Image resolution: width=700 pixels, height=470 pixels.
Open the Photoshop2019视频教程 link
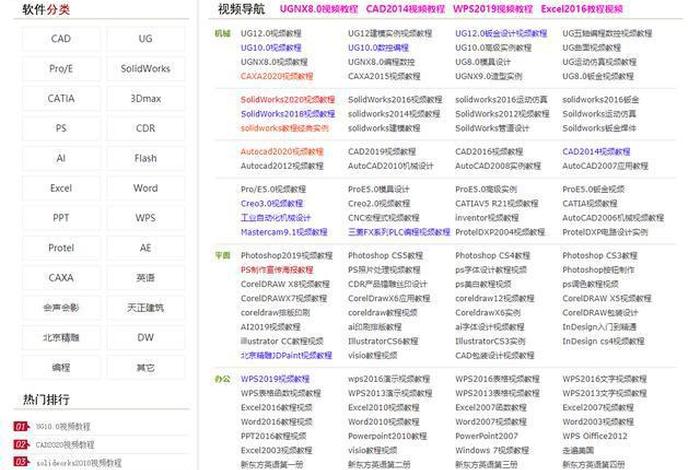(x=287, y=256)
